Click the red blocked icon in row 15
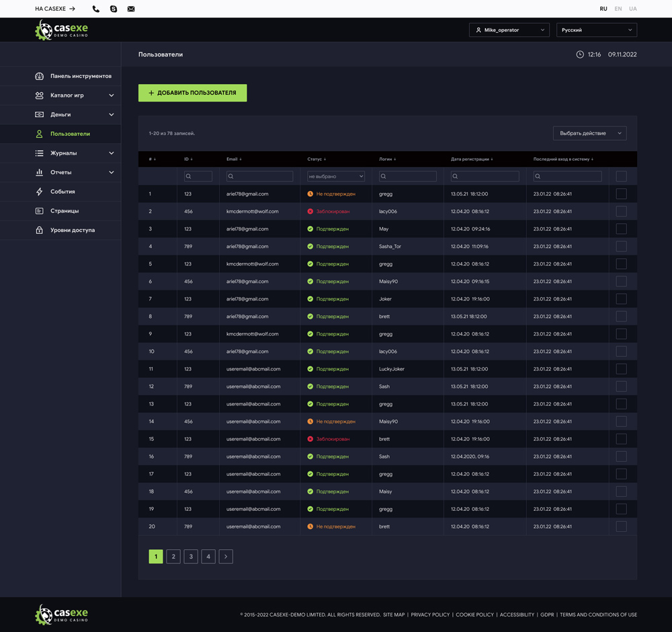This screenshot has width=672, height=632. (x=310, y=439)
